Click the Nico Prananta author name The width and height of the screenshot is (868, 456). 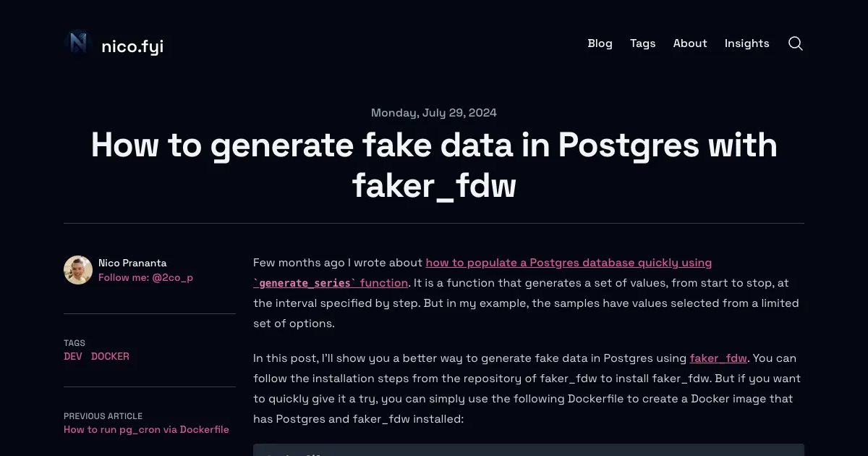pos(132,263)
